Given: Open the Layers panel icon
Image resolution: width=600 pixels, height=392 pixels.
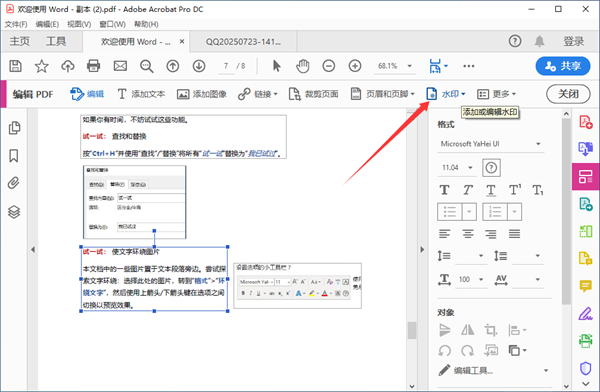Looking at the screenshot, I should click(x=14, y=212).
